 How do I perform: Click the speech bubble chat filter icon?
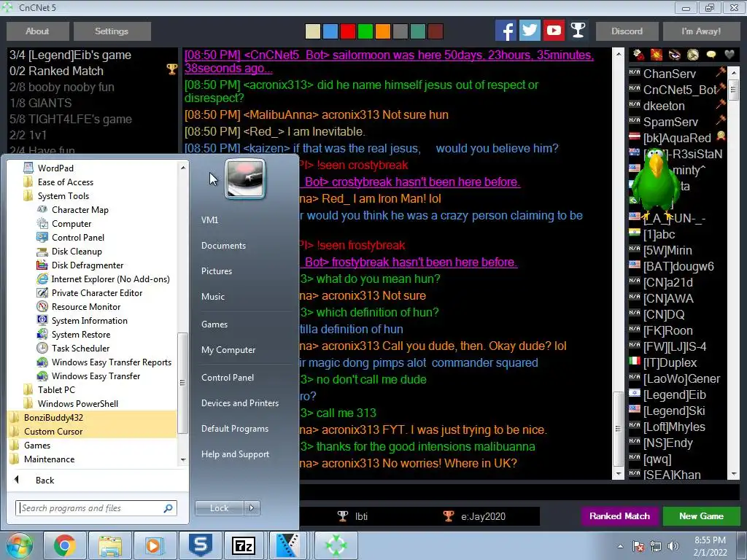click(711, 55)
